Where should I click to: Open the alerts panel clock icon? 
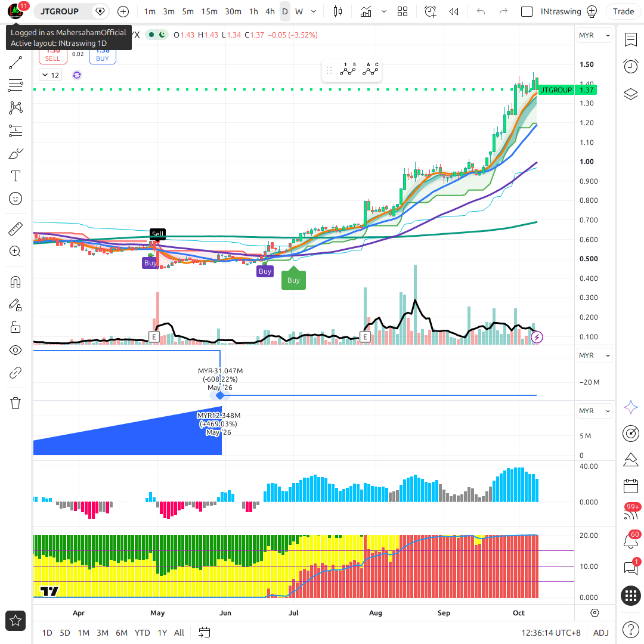coord(631,66)
